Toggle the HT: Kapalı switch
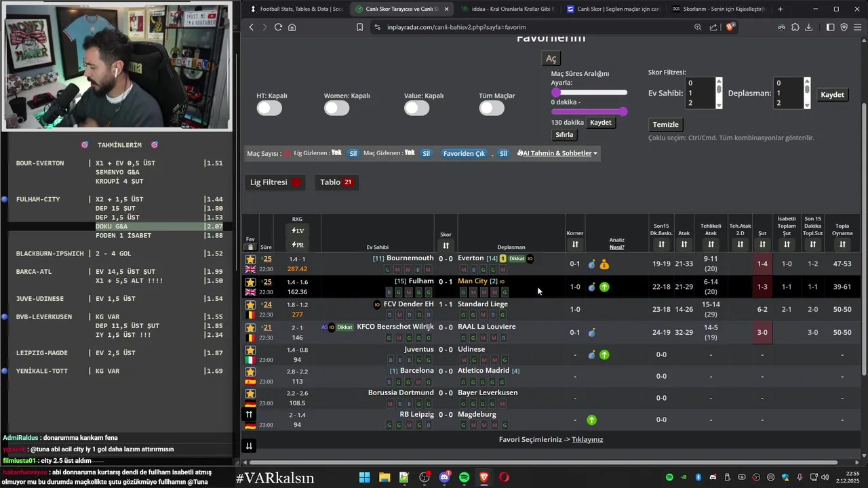The width and height of the screenshot is (868, 488). click(269, 108)
